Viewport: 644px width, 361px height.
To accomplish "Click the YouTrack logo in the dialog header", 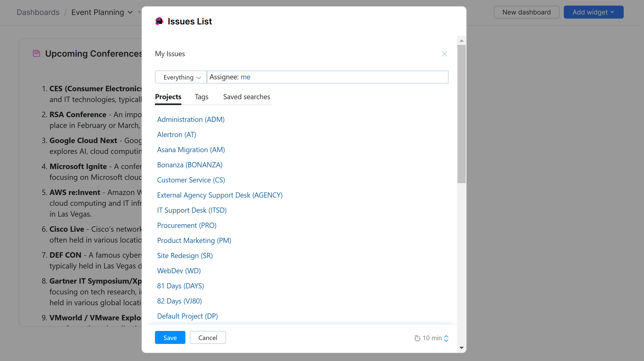I will pos(159,21).
